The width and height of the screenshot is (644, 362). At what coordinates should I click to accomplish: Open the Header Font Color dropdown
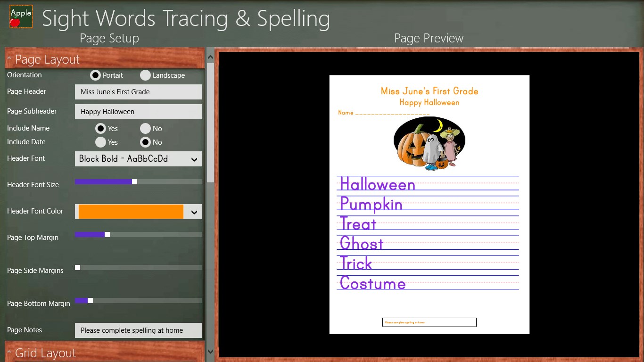click(x=138, y=212)
